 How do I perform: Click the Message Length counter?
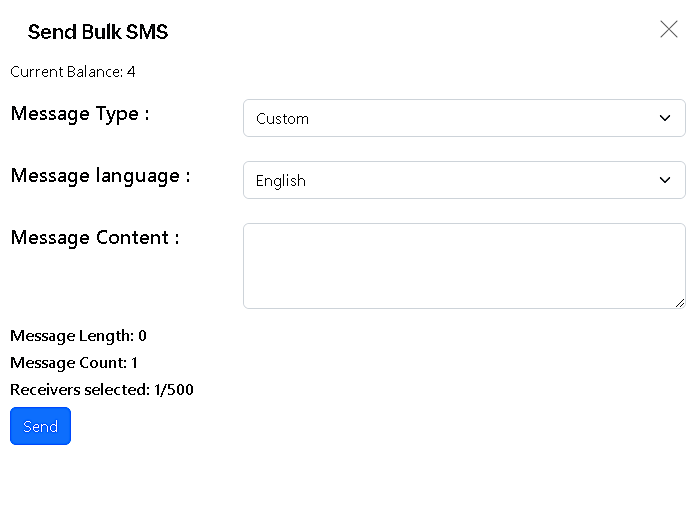pos(78,336)
